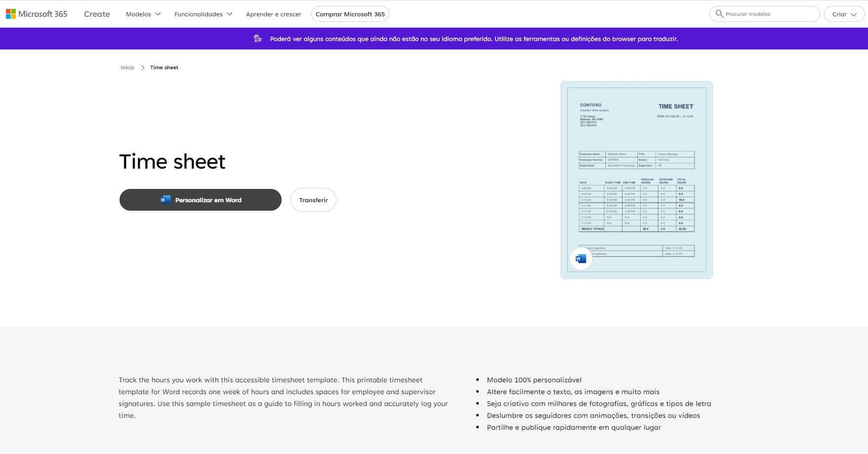Navigate to Início breadcrumb link
The height and width of the screenshot is (454, 868).
pyautogui.click(x=127, y=68)
